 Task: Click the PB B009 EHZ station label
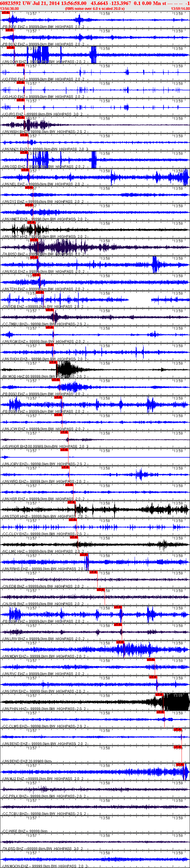(43, 412)
